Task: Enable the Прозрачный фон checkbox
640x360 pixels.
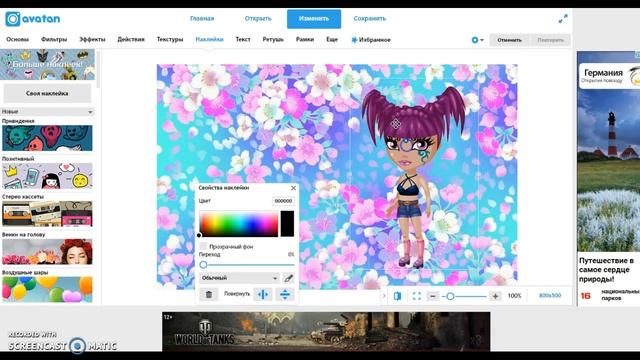Action: pos(203,247)
